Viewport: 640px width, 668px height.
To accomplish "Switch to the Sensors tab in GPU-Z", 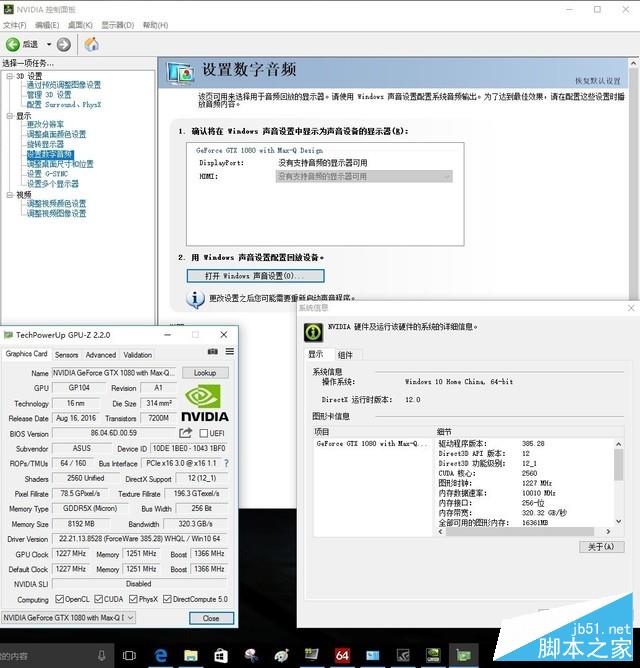I will [66, 355].
